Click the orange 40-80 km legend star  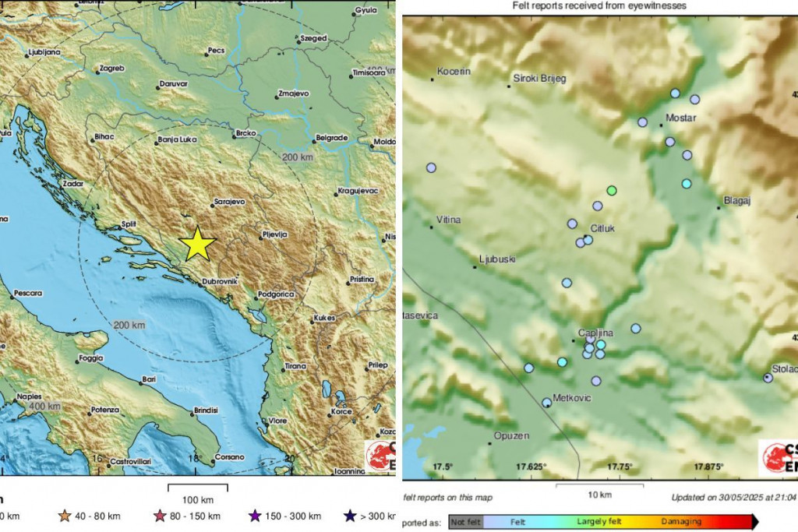point(63,516)
